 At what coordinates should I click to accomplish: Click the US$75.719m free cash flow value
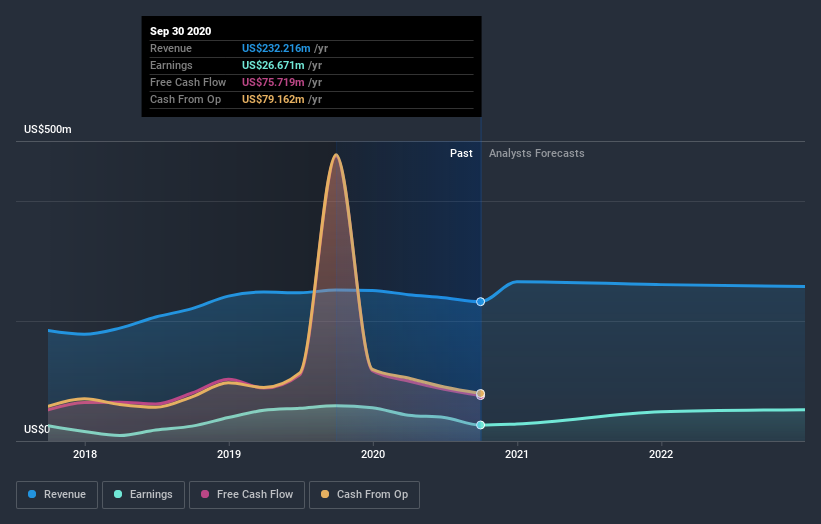273,82
